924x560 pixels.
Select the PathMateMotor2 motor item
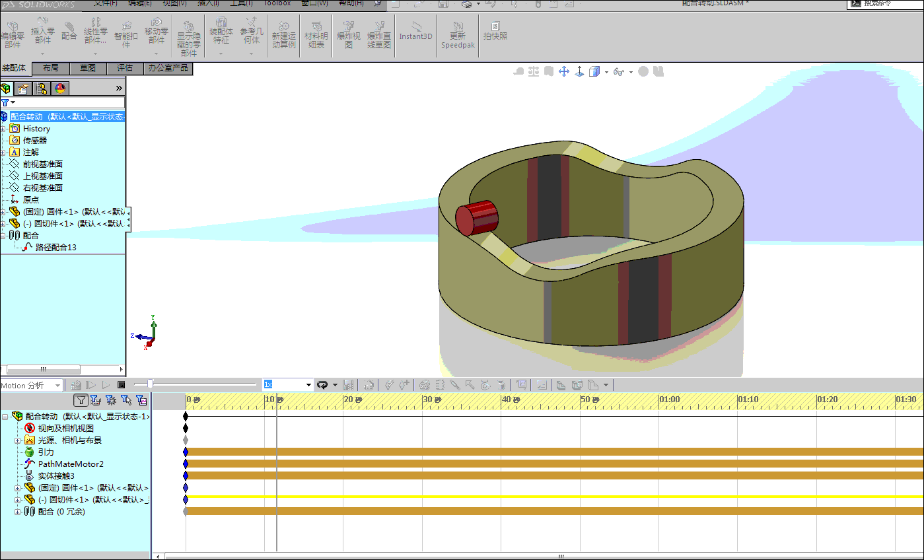(70, 464)
